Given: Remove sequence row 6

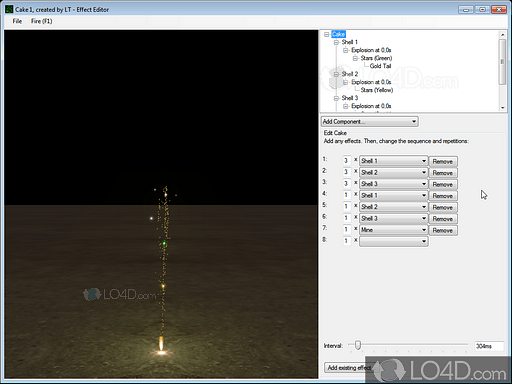Looking at the screenshot, I should [x=443, y=219].
